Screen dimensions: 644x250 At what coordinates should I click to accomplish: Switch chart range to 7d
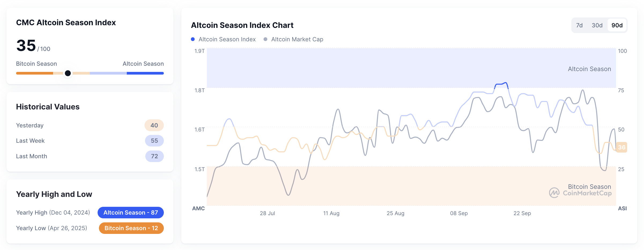[579, 25]
